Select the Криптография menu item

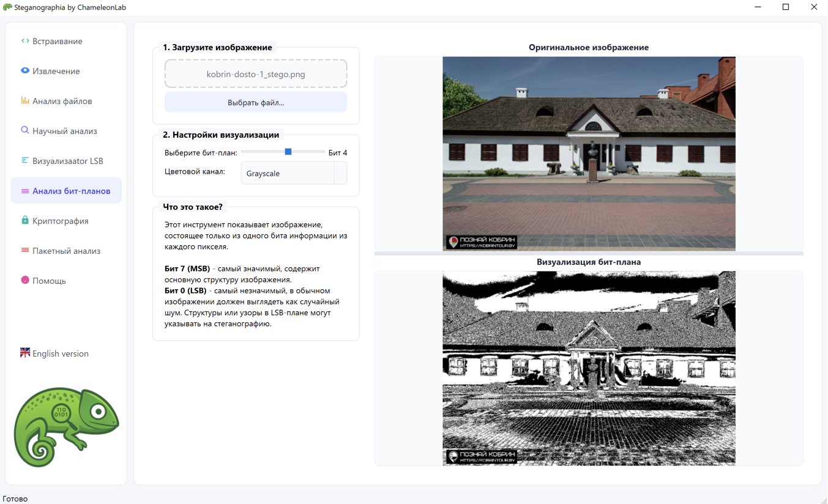click(x=66, y=221)
